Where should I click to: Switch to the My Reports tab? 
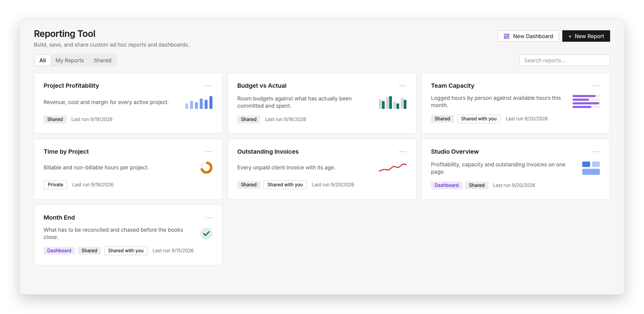[x=70, y=61]
